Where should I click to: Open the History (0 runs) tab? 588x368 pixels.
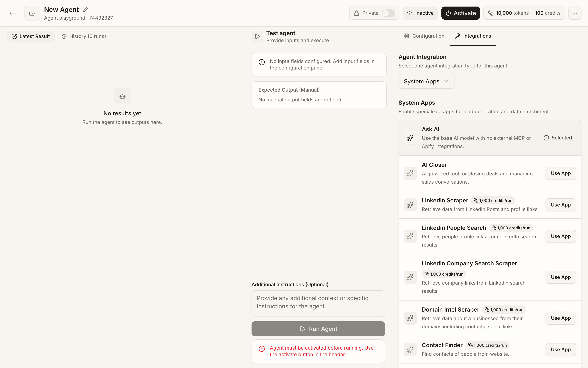click(84, 36)
